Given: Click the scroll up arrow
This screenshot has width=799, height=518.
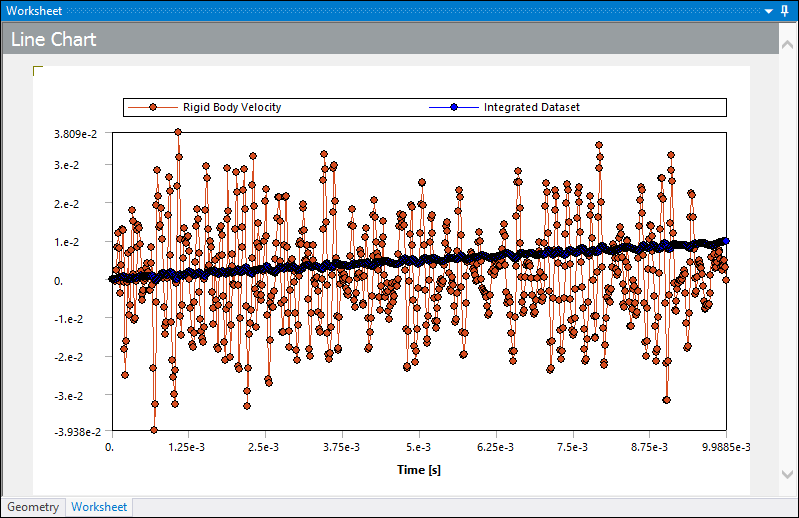Looking at the screenshot, I should pyautogui.click(x=787, y=45).
